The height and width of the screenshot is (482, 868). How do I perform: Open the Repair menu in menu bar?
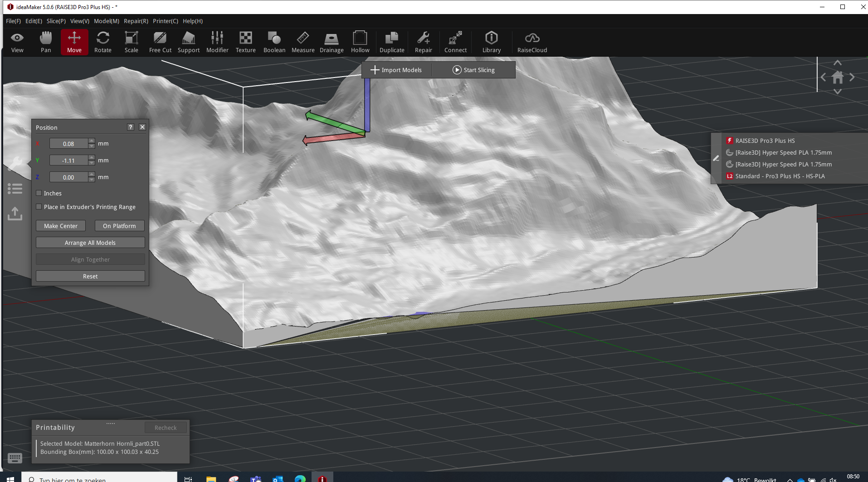136,21
